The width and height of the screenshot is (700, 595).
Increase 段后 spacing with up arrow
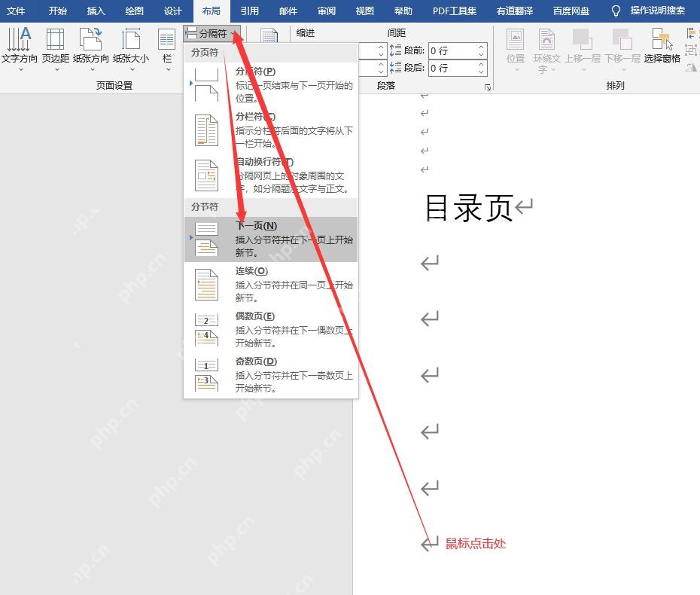481,64
